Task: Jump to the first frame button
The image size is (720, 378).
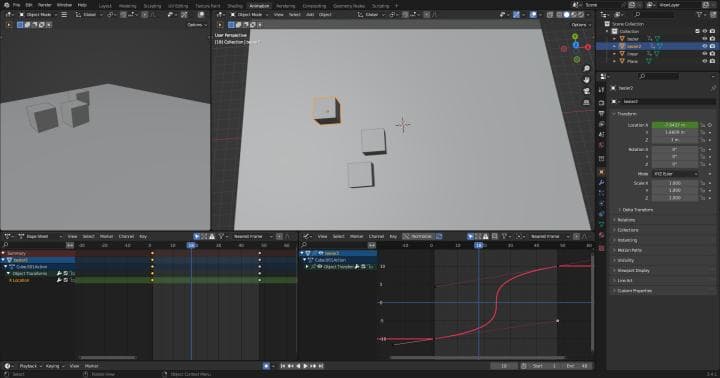Action: click(282, 366)
